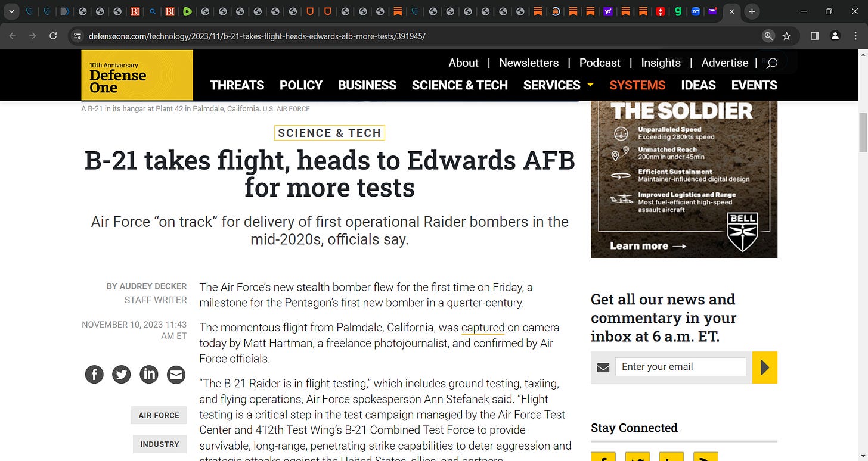Follow the 'captured' hyperlink in article
868x461 pixels.
click(x=483, y=328)
